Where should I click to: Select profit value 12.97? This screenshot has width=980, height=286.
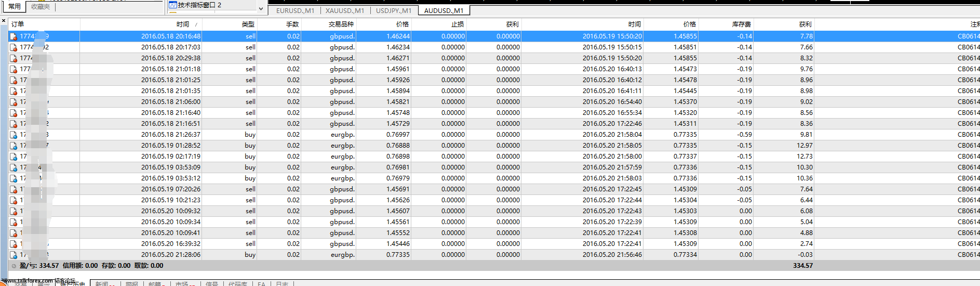click(804, 146)
